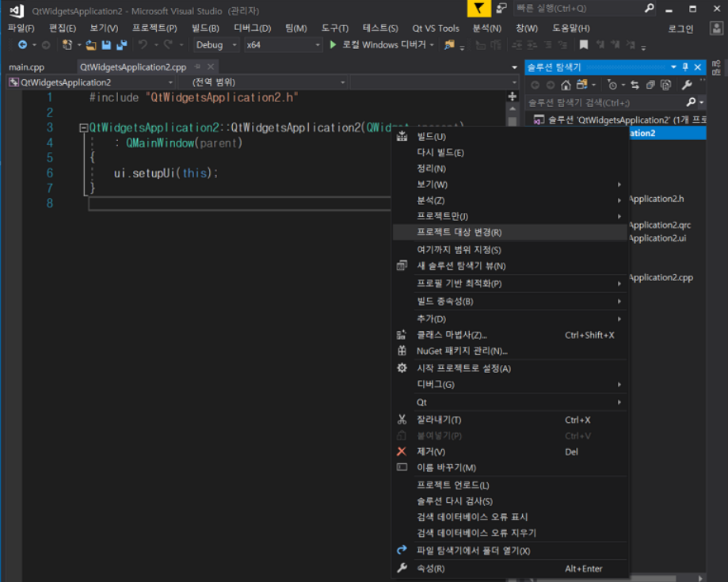Viewport: 728px width, 582px height.
Task: Open the document tab list dropdown
Action: (514, 67)
